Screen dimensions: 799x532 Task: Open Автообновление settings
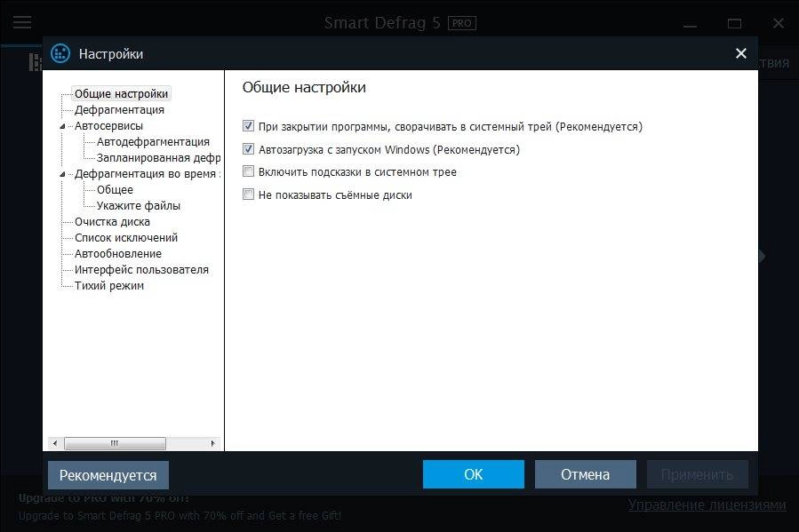click(117, 253)
